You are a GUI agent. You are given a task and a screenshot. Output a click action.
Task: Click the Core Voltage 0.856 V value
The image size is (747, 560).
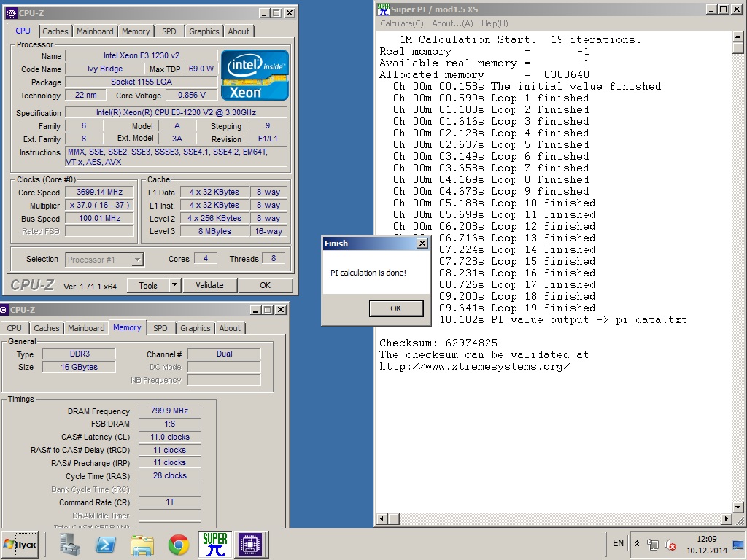click(192, 95)
